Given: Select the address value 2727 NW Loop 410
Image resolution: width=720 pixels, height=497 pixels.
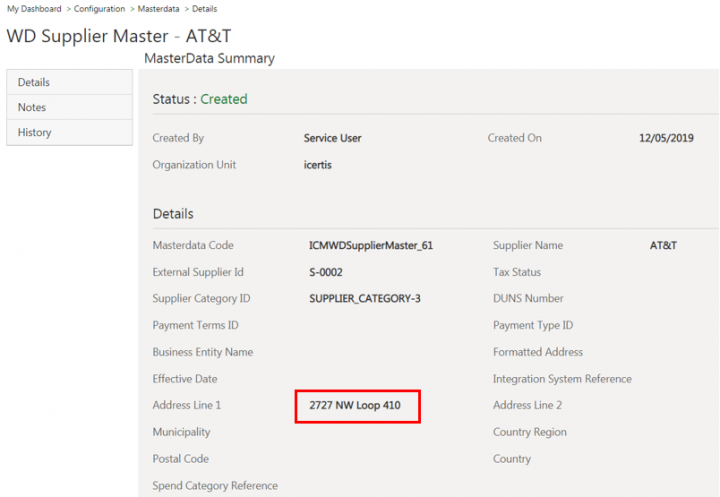Looking at the screenshot, I should pyautogui.click(x=356, y=406).
